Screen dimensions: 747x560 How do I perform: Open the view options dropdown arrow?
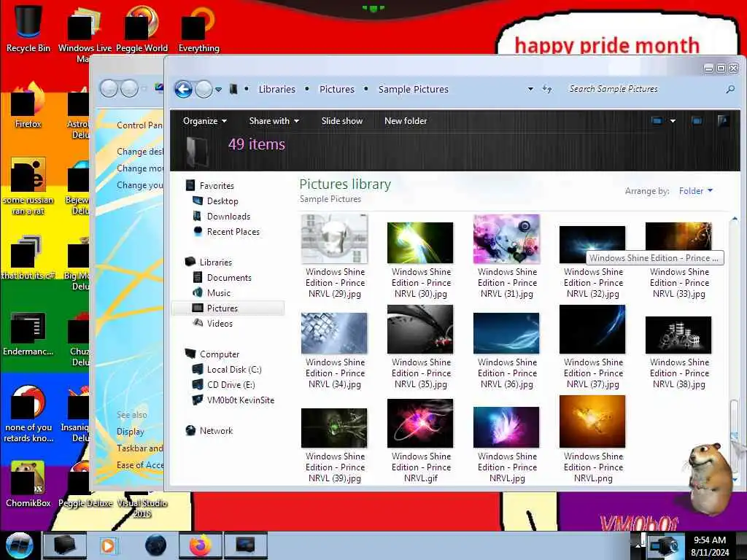(x=673, y=121)
